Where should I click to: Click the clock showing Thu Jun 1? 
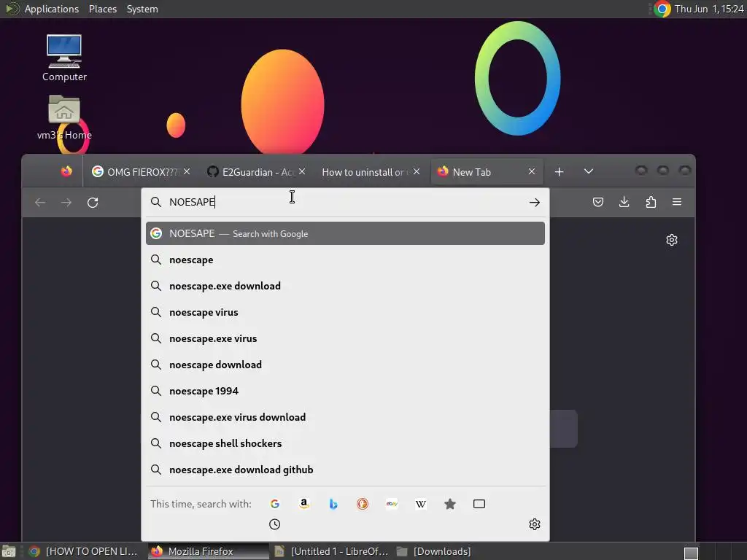709,9
